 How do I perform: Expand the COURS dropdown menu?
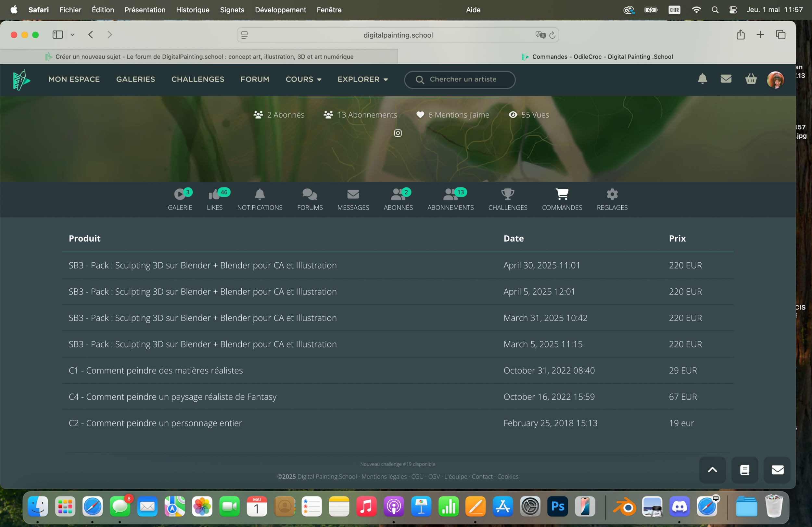(x=303, y=79)
